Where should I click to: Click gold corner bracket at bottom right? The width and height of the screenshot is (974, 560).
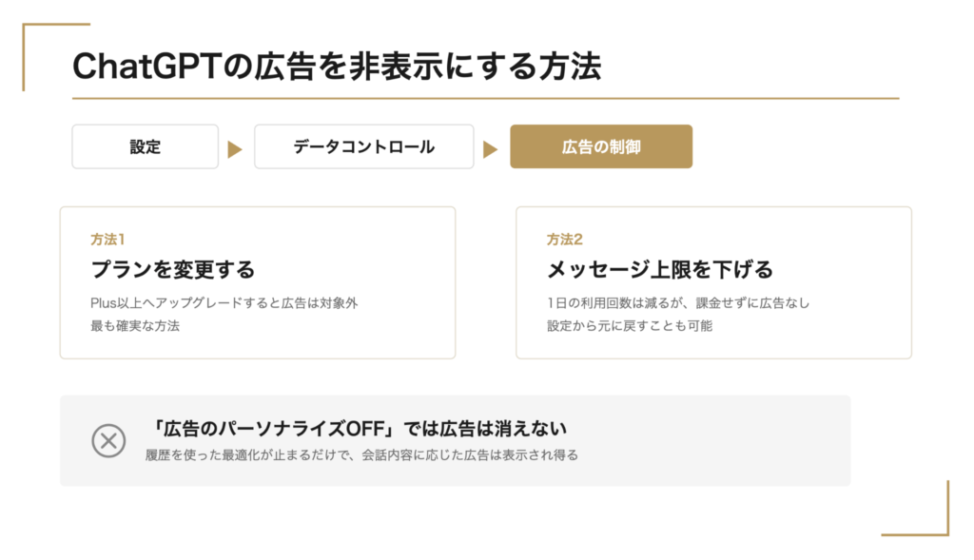coord(916,508)
